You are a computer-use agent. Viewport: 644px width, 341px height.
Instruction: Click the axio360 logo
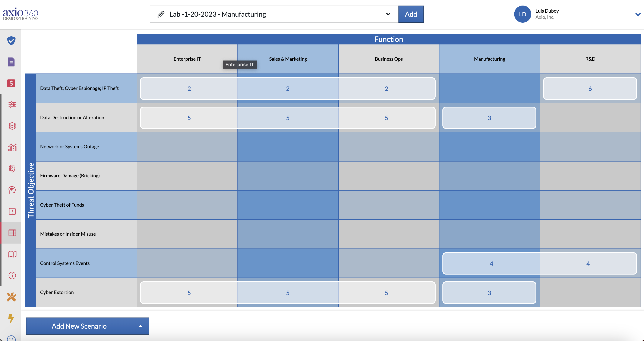coord(20,14)
